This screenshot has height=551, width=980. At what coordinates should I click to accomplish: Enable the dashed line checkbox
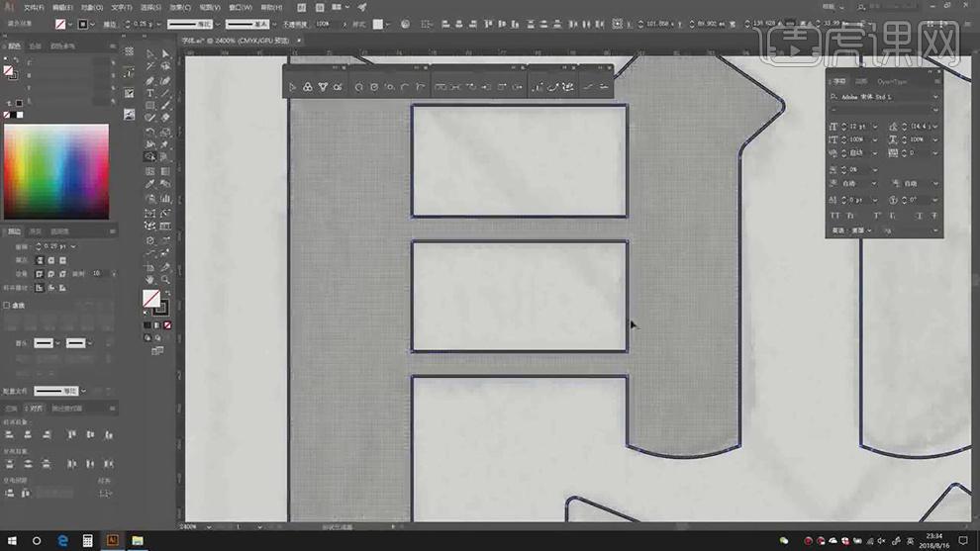click(6, 305)
